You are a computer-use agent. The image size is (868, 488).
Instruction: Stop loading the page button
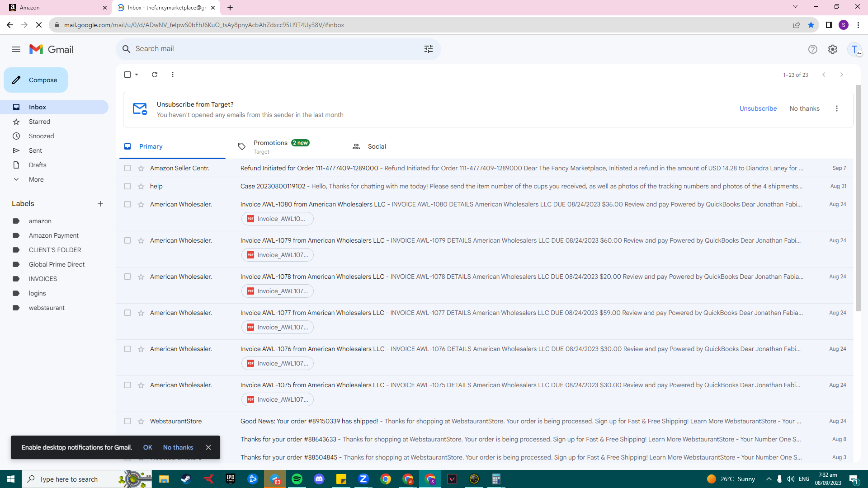[x=39, y=25]
